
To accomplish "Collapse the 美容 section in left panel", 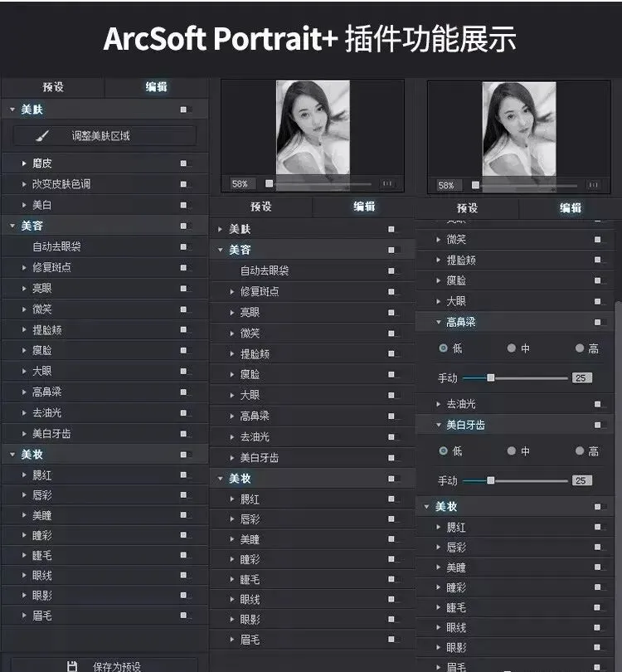I will (x=12, y=226).
